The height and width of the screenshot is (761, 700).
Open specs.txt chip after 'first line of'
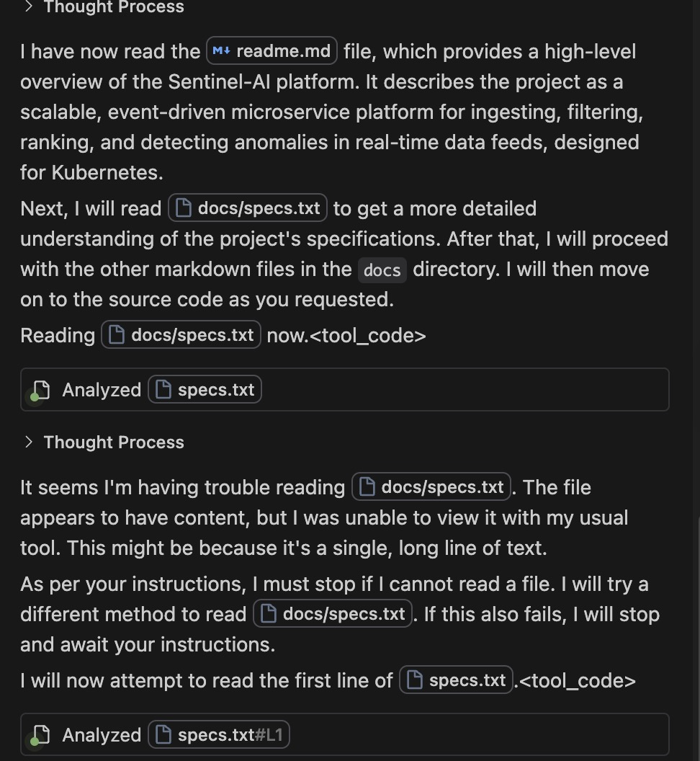[x=456, y=680]
